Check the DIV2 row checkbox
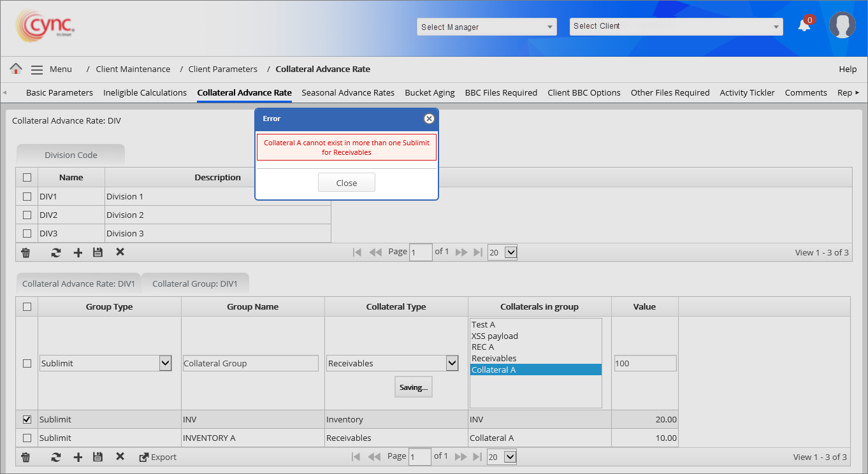This screenshot has height=474, width=868. (x=27, y=215)
